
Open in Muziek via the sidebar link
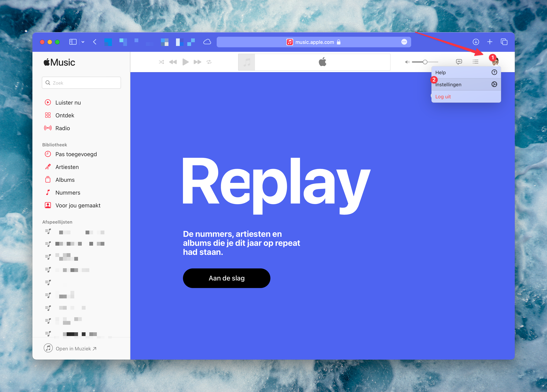pyautogui.click(x=73, y=348)
